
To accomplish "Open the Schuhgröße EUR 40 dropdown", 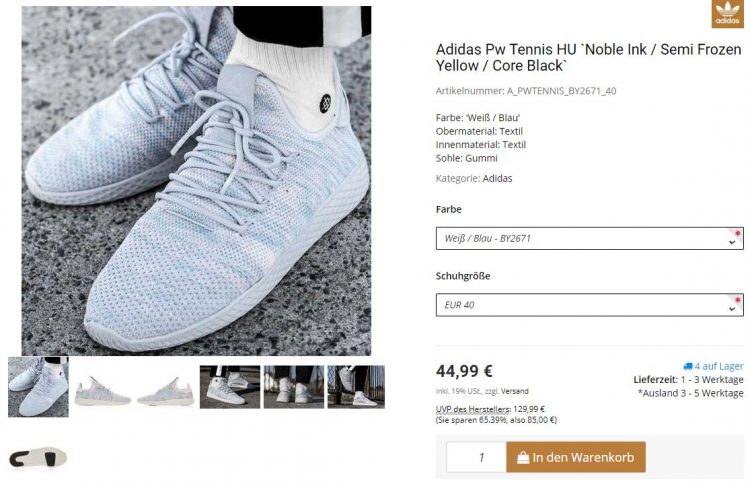I will [x=589, y=305].
